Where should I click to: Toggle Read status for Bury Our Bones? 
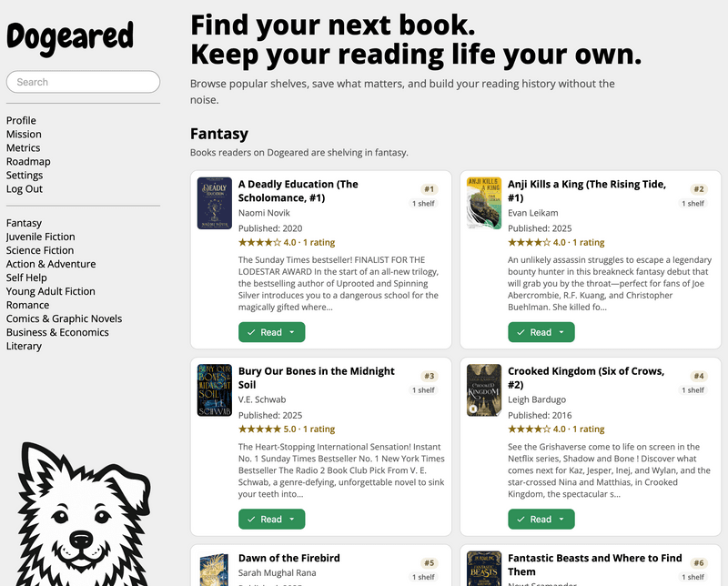click(x=266, y=520)
